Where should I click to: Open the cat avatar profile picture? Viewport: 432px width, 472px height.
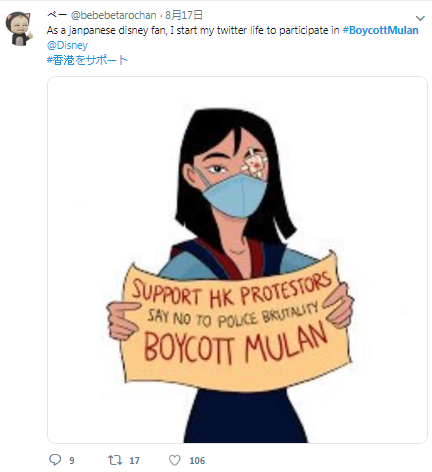[x=19, y=28]
